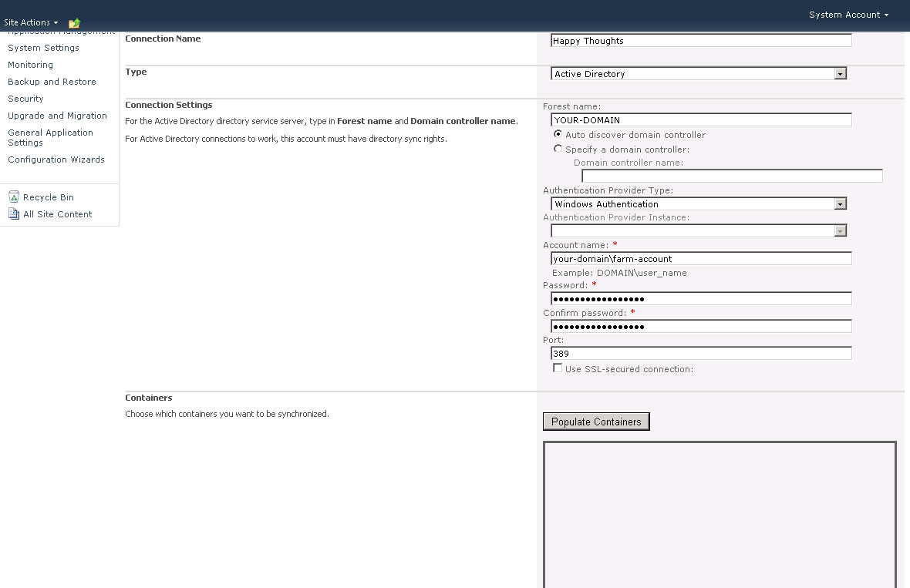Click the Port field showing 389

(x=701, y=353)
